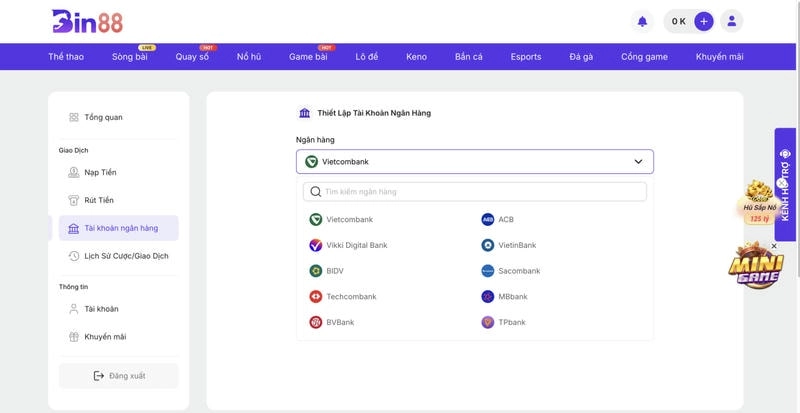This screenshot has height=413, width=800.
Task: Click the plus deposit button beside balance
Action: [704, 21]
